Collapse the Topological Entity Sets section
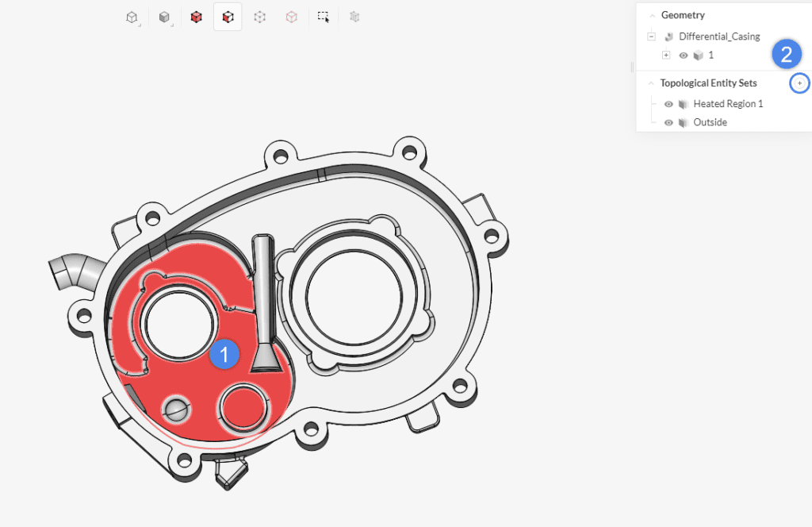The width and height of the screenshot is (812, 527). pyautogui.click(x=652, y=83)
